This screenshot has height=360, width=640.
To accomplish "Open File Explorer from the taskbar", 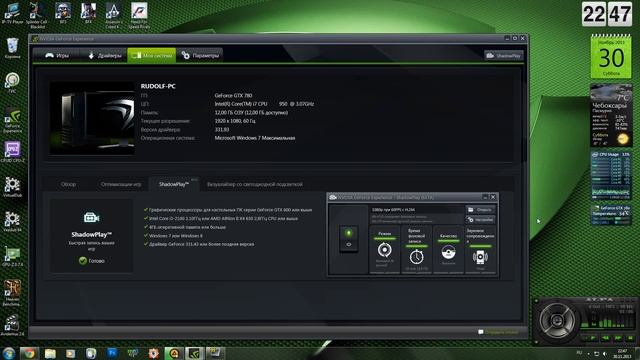I will coord(50,353).
